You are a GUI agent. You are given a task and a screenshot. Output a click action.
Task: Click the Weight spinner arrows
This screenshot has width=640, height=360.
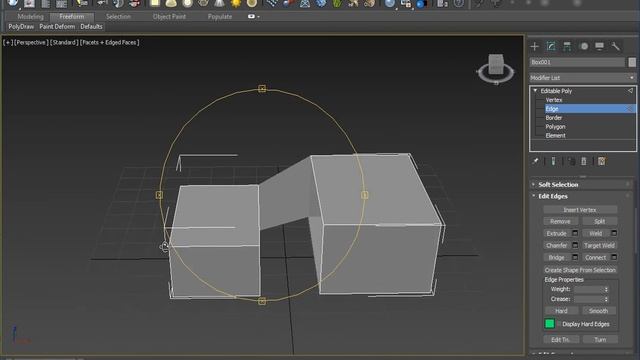tap(606, 289)
